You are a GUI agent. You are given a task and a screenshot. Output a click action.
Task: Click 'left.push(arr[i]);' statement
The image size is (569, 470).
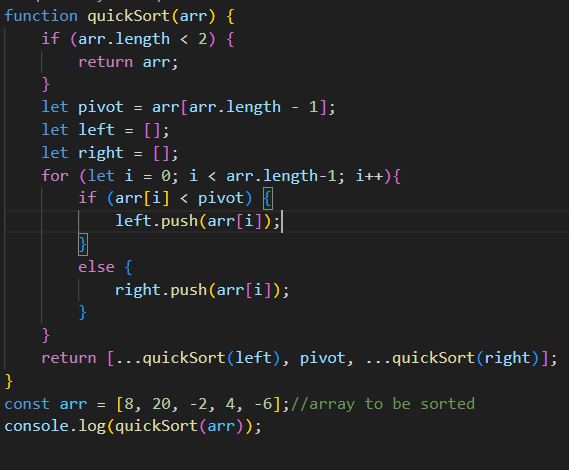coord(198,221)
